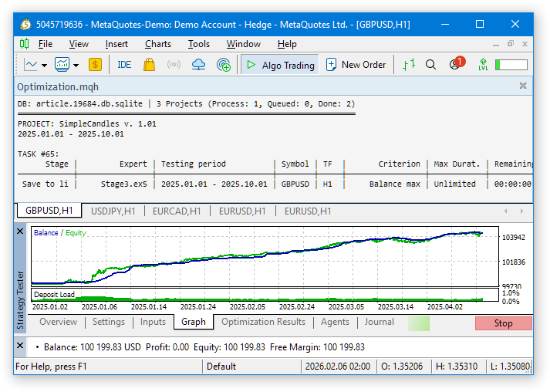Image resolution: width=550 pixels, height=392 pixels.
Task: Click the connection status progress bar
Action: [x=511, y=65]
